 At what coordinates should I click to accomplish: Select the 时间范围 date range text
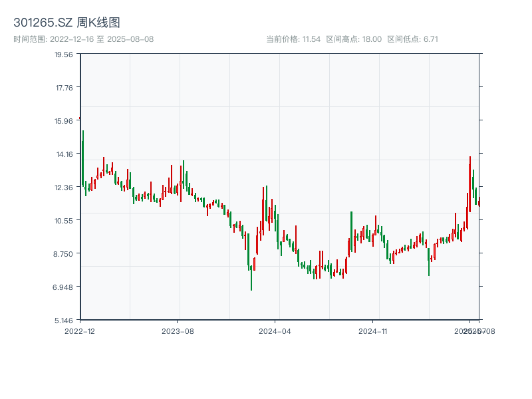84,39
